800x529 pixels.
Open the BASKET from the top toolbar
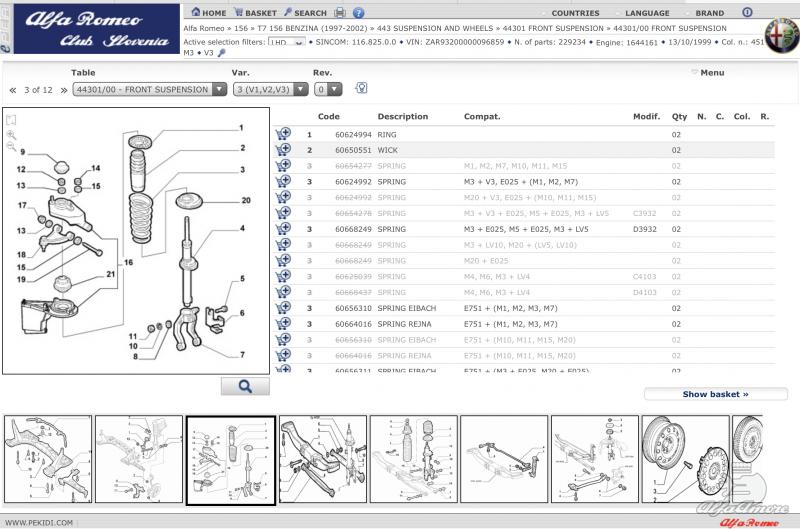[255, 13]
